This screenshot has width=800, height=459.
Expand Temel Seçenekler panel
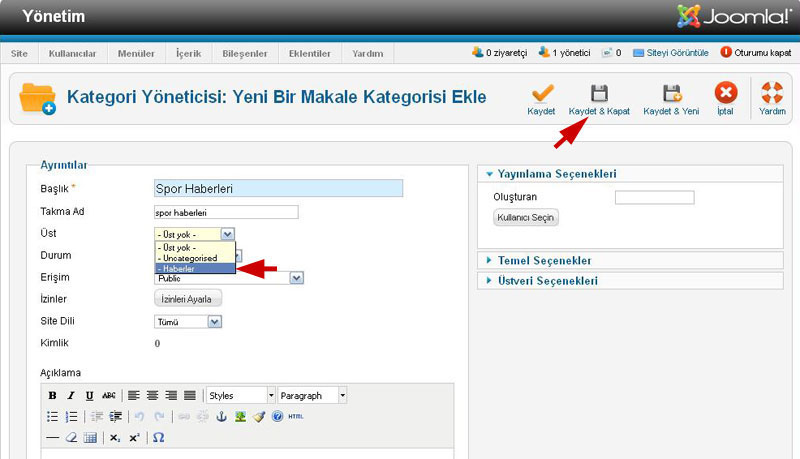pyautogui.click(x=631, y=261)
